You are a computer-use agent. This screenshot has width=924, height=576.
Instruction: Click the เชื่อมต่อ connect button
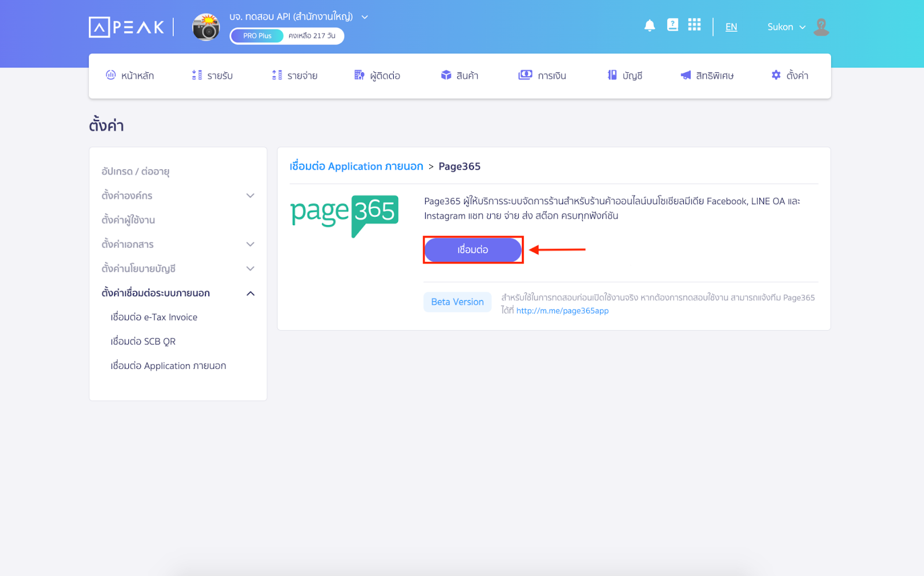[473, 250]
